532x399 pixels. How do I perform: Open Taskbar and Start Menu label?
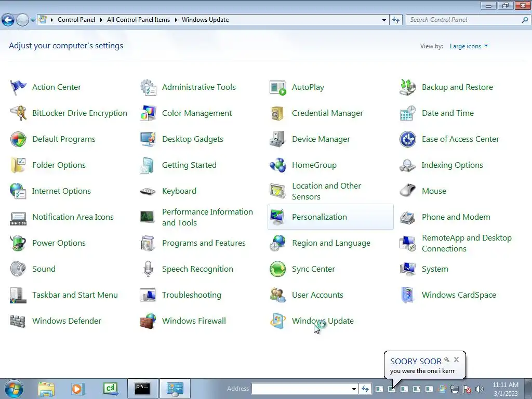pos(75,295)
